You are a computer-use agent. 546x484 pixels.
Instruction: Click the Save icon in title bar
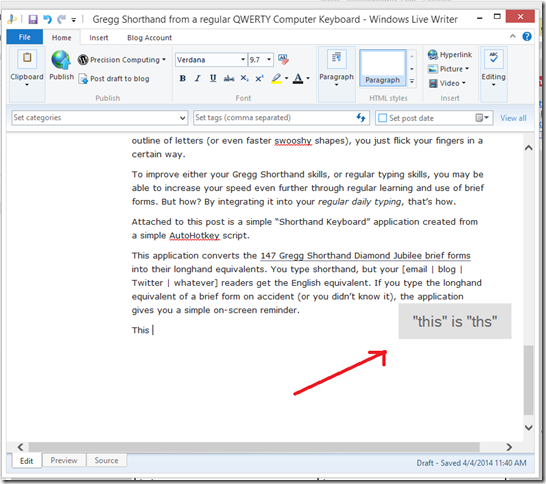33,19
